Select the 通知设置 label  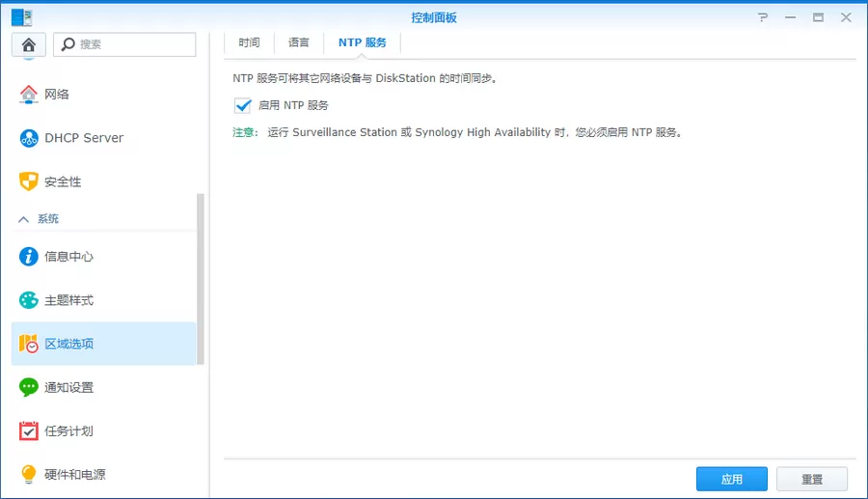click(x=68, y=388)
